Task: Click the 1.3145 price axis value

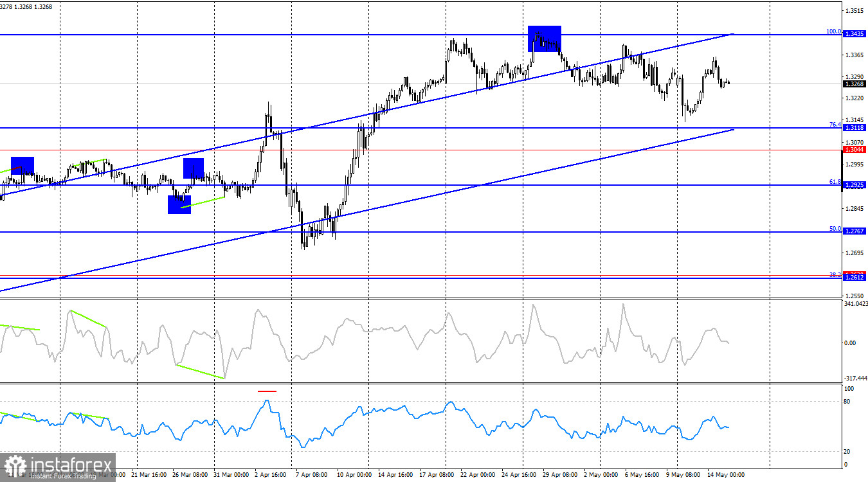Action: point(854,120)
